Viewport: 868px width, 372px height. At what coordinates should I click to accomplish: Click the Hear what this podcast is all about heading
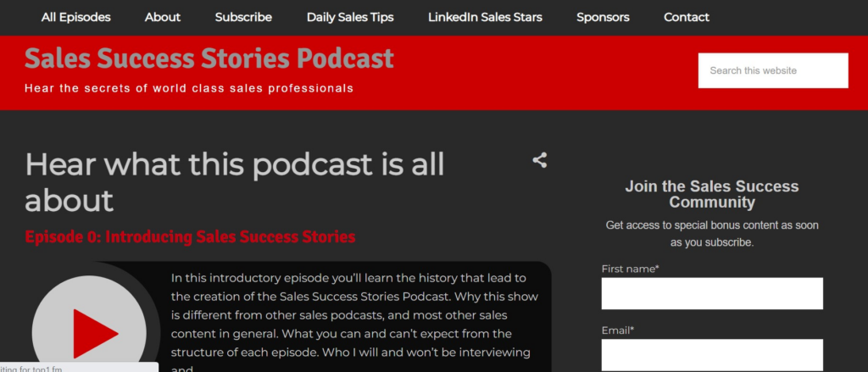point(235,182)
